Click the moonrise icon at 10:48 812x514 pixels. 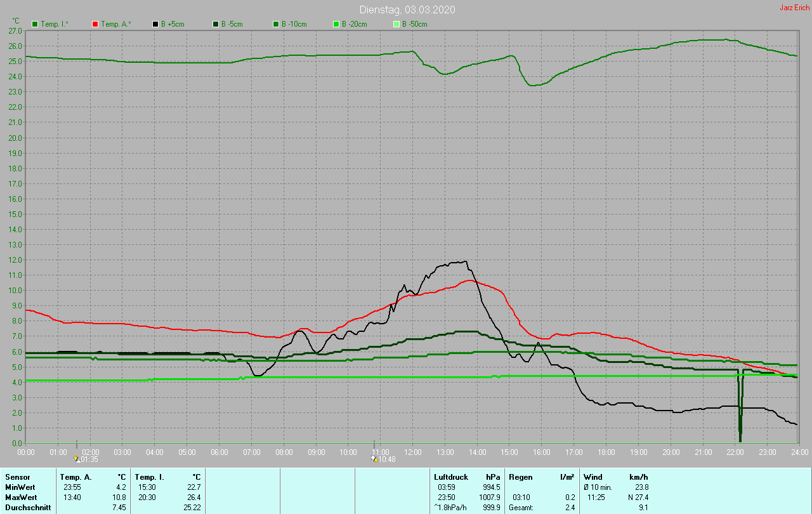point(374,459)
